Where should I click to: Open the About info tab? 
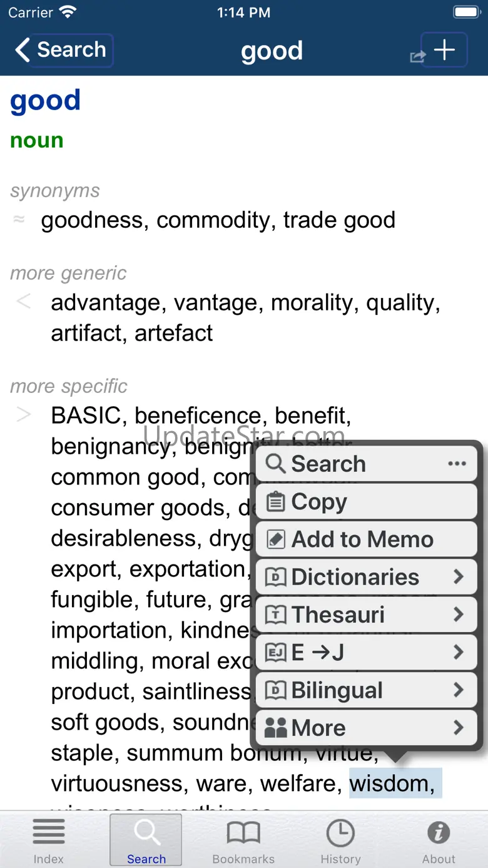click(439, 840)
